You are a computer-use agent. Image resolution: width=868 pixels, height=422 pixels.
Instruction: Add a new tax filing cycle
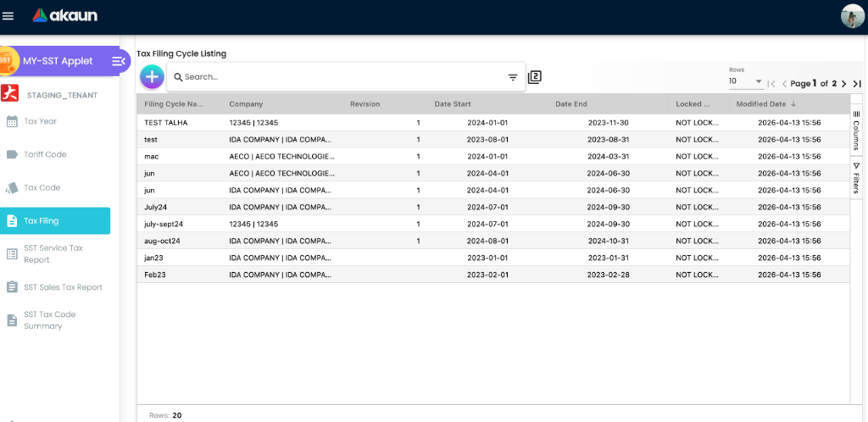152,77
